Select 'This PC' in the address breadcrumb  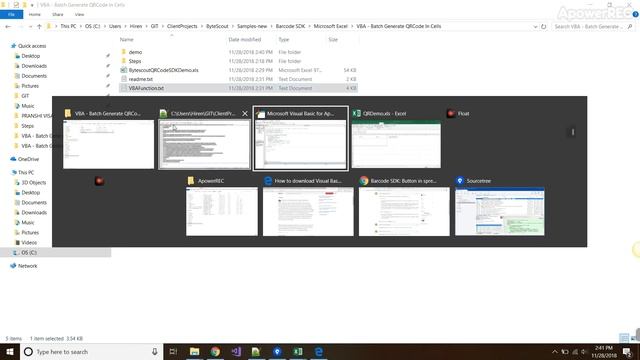coord(68,26)
